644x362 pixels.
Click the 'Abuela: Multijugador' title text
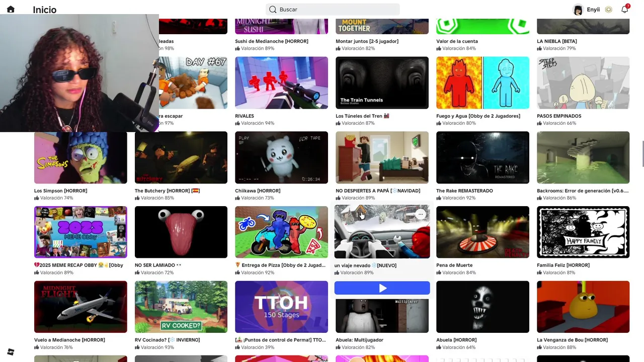(x=359, y=340)
